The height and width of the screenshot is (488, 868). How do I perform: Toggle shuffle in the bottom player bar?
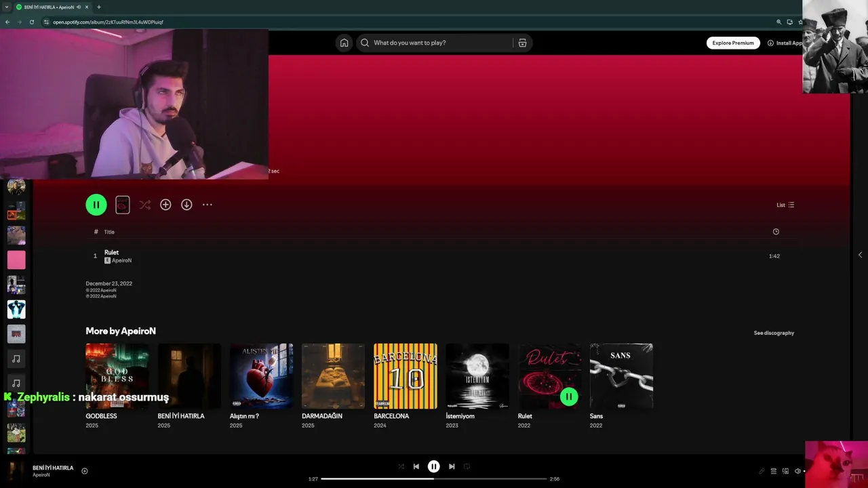(x=401, y=466)
